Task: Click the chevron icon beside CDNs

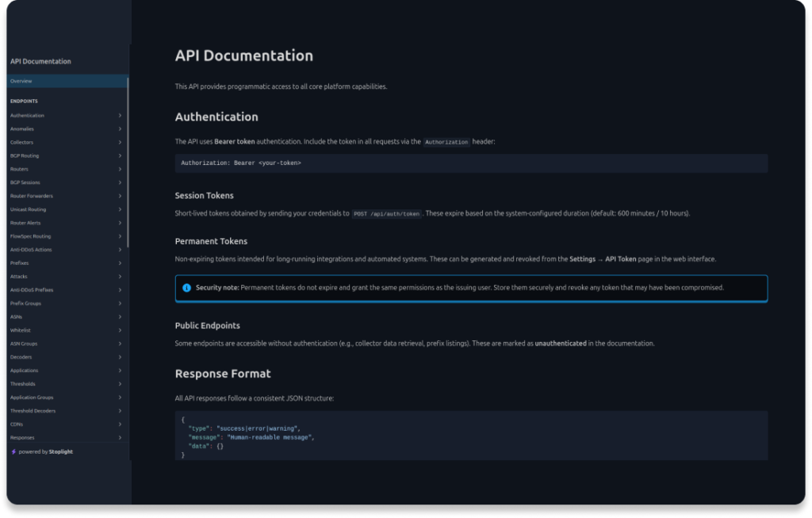Action: coord(120,424)
